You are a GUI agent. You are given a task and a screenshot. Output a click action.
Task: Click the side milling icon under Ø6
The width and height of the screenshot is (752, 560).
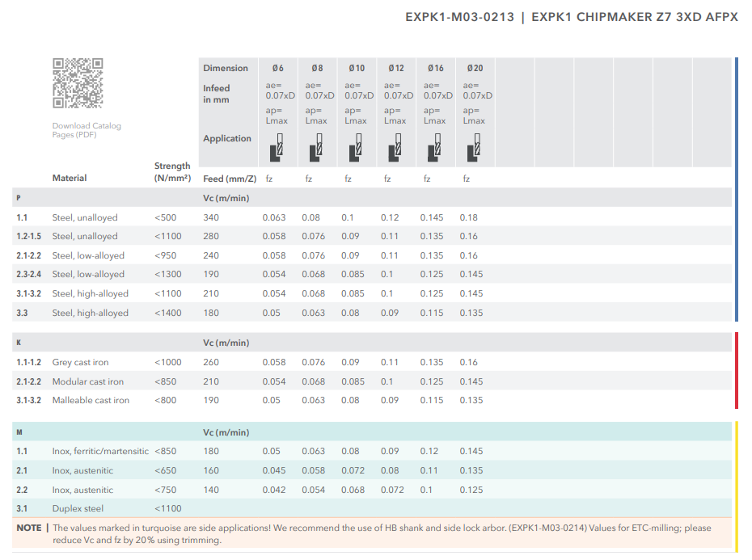277,149
